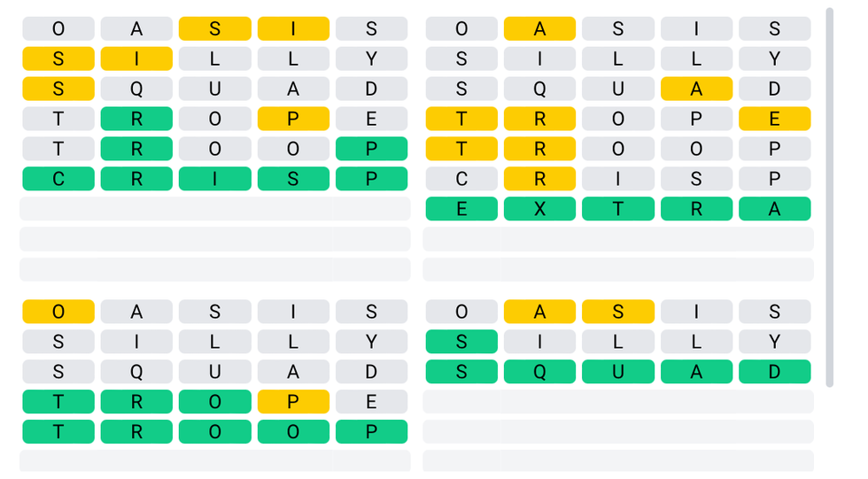
Task: Click the vertical scrollbar on the right edge
Action: 829,195
